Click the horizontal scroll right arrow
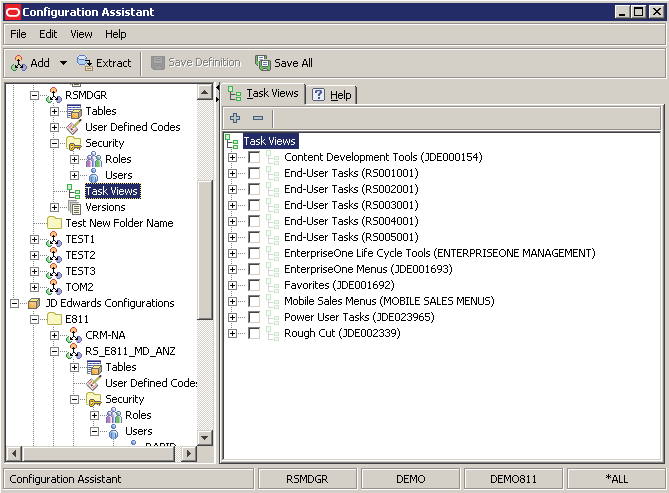669x493 pixels. click(x=188, y=453)
